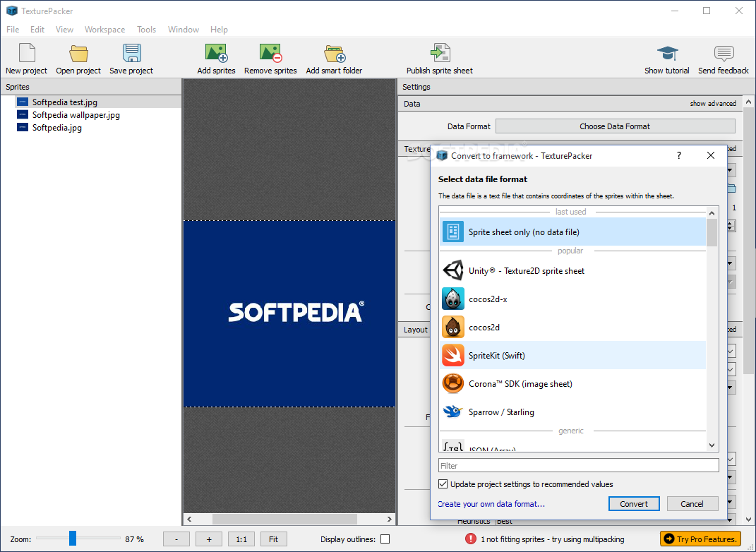
Task: Click the zoom out minus button
Action: point(176,539)
